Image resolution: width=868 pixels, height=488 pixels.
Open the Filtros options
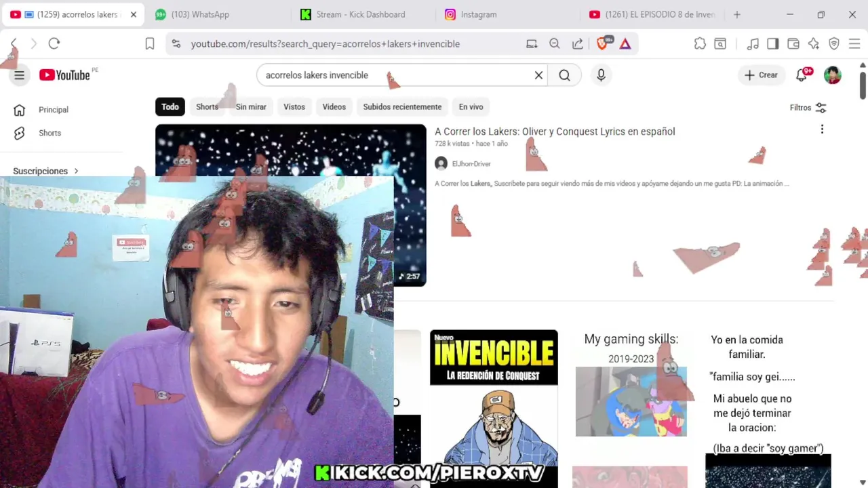(808, 108)
